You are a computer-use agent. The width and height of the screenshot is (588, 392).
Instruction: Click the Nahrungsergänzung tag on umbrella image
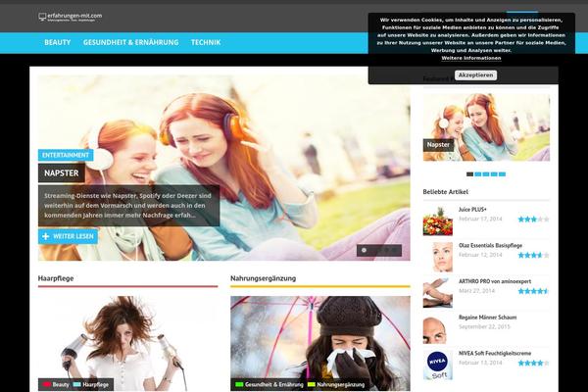(336, 385)
